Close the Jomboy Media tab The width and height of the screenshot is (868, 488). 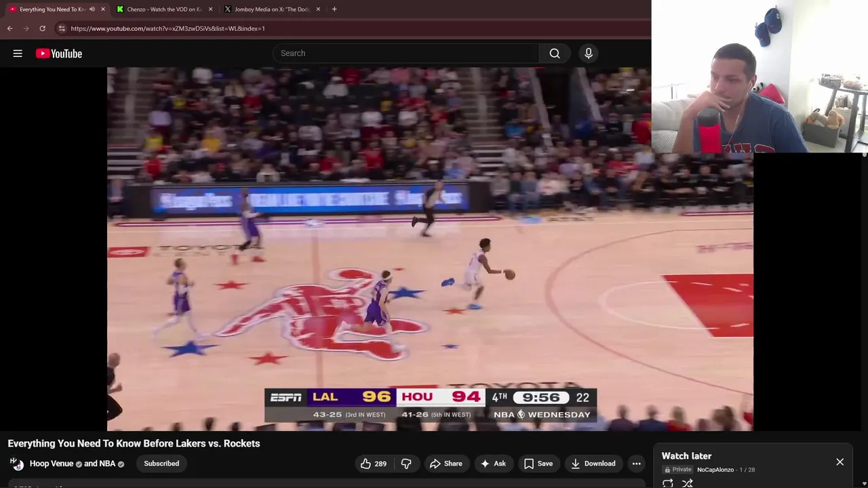pyautogui.click(x=318, y=9)
